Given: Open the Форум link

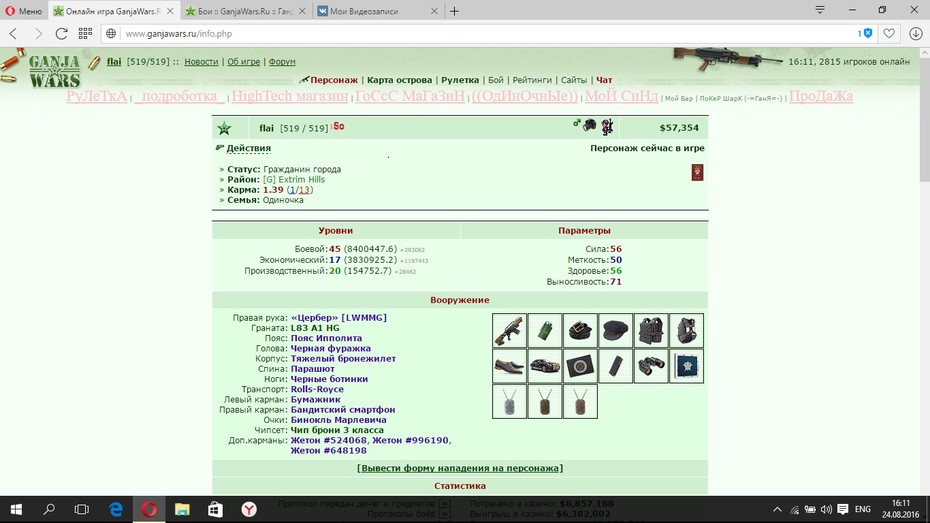Looking at the screenshot, I should pyautogui.click(x=282, y=62).
